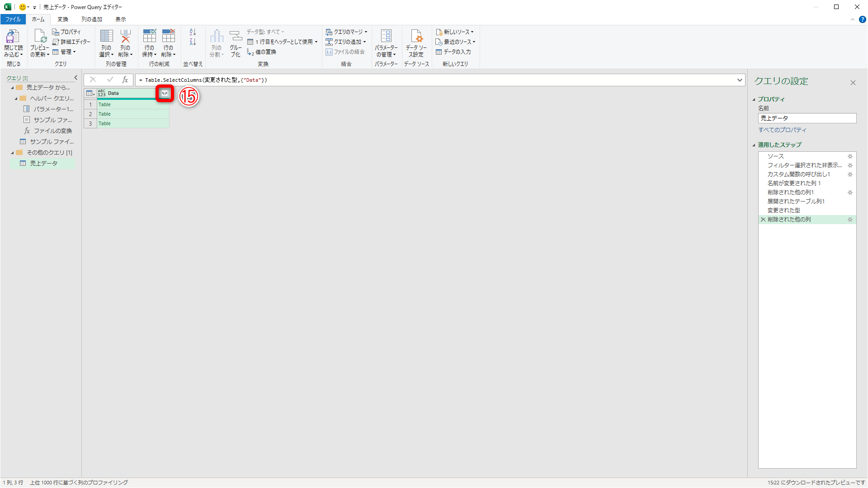Click the query name input field

807,118
